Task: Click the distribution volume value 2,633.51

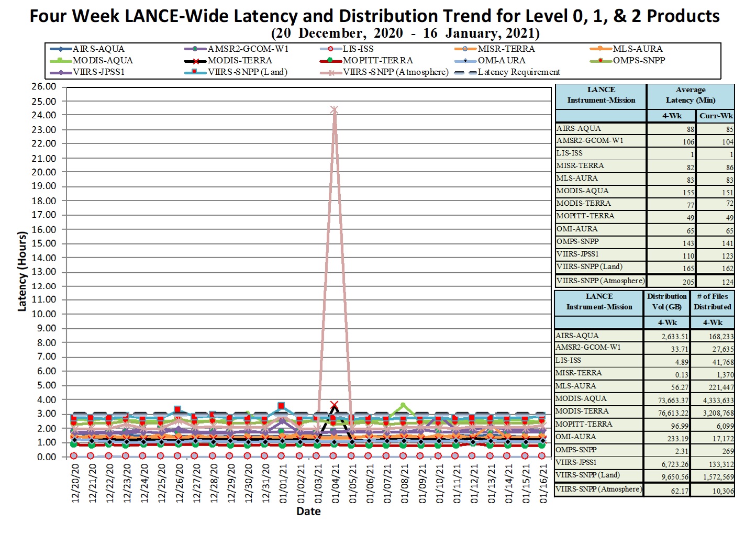Action: click(x=675, y=337)
